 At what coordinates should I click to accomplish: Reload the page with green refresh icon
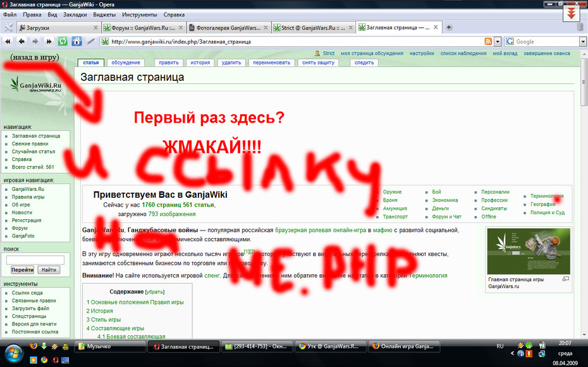click(x=63, y=41)
